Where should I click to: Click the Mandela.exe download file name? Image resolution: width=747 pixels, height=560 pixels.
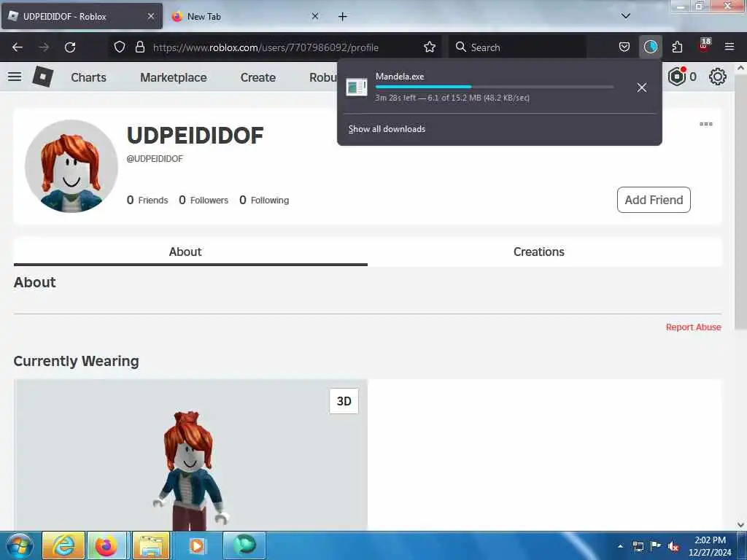(x=400, y=76)
